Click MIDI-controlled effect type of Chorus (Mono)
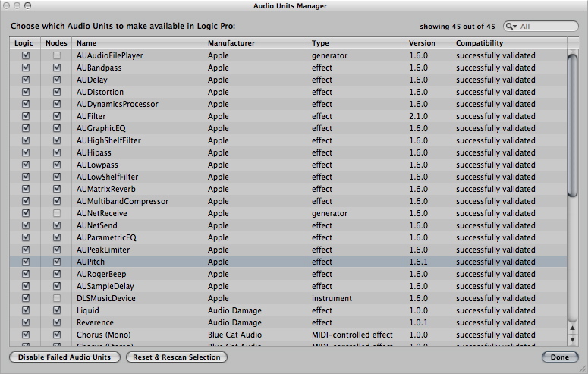This screenshot has height=374, width=588. (352, 335)
